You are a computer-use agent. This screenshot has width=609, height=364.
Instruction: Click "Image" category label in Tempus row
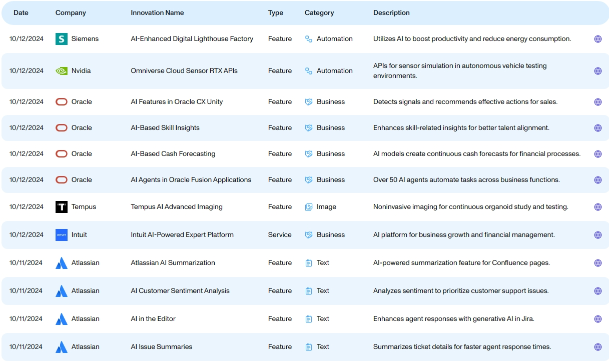pos(326,207)
